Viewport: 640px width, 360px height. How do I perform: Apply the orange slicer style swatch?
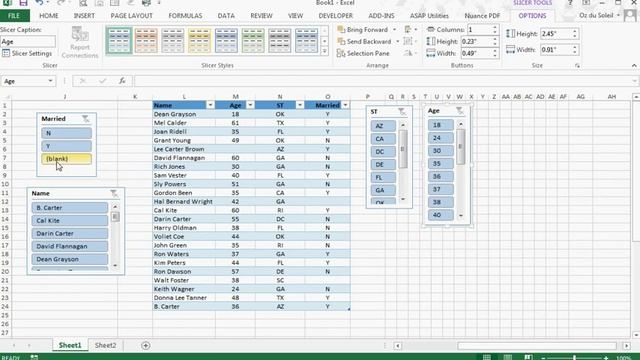(x=146, y=40)
